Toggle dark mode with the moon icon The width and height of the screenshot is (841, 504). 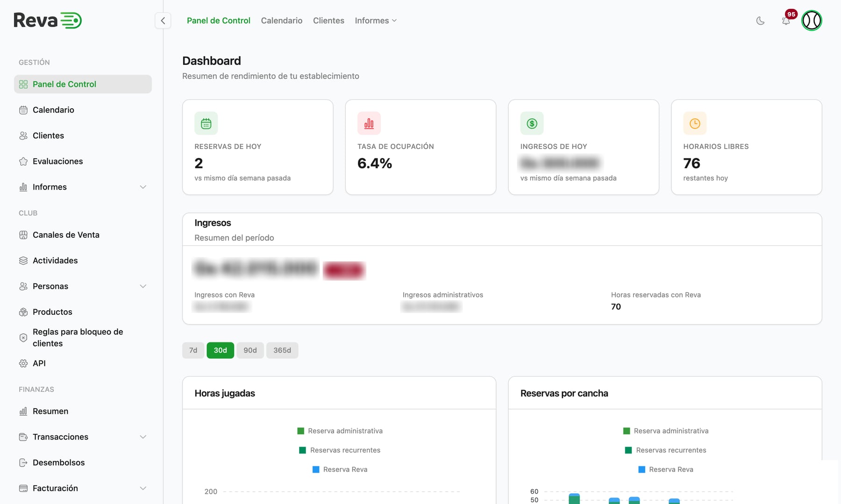click(x=760, y=21)
